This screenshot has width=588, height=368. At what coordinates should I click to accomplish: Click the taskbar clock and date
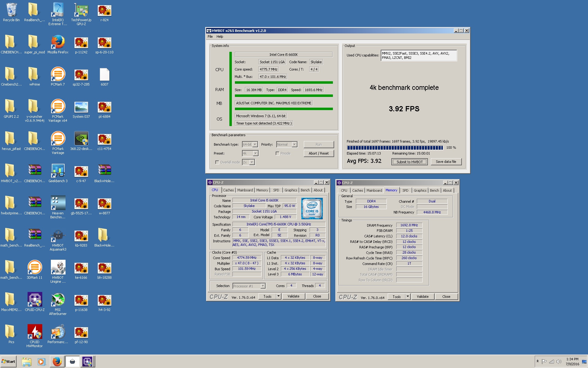[572, 362]
